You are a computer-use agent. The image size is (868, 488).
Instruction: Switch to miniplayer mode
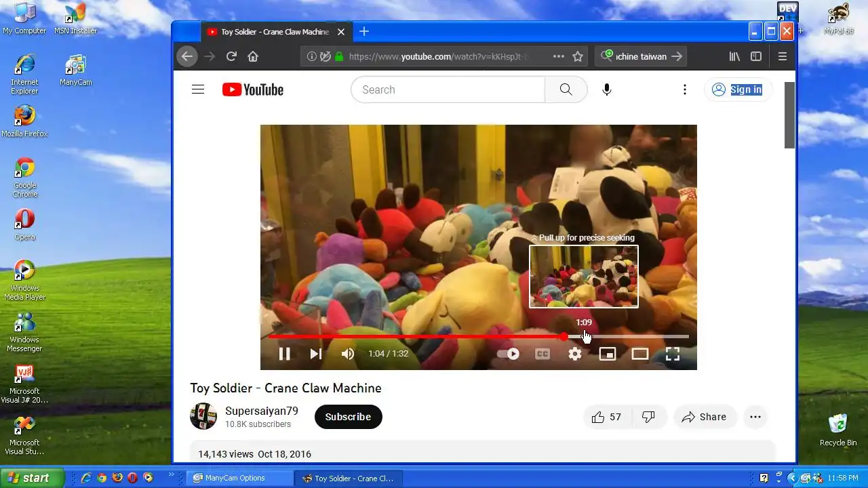tap(608, 354)
